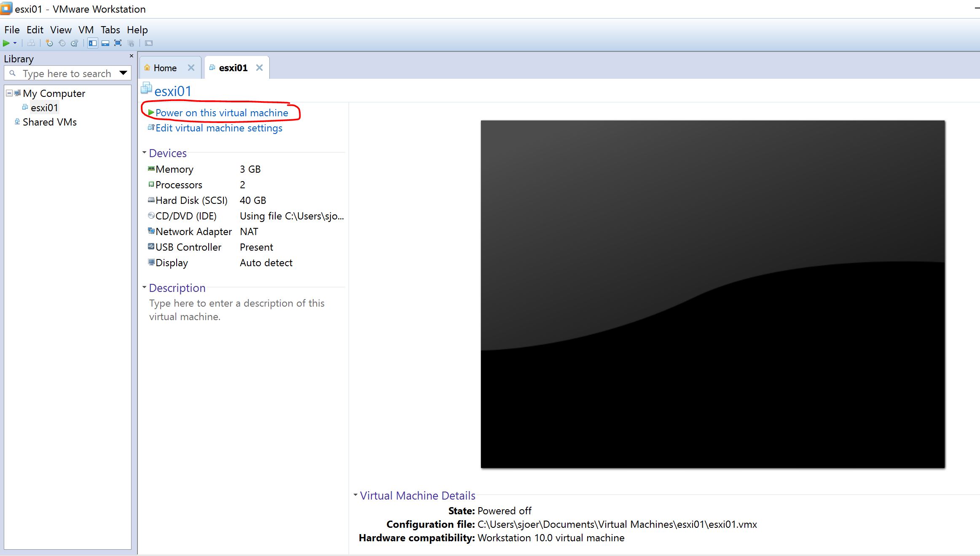The width and height of the screenshot is (980, 556).
Task: Open the snapshot manager wrench-clock icon
Action: pyautogui.click(x=75, y=43)
